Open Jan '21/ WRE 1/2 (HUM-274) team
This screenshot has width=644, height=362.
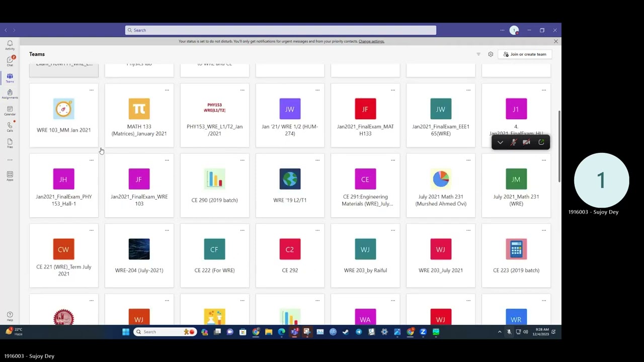(x=290, y=116)
